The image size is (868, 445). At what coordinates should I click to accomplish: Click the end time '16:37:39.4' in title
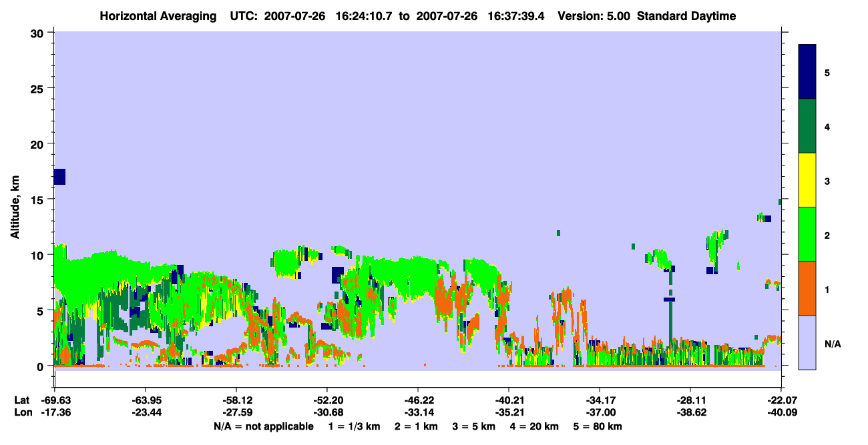516,16
